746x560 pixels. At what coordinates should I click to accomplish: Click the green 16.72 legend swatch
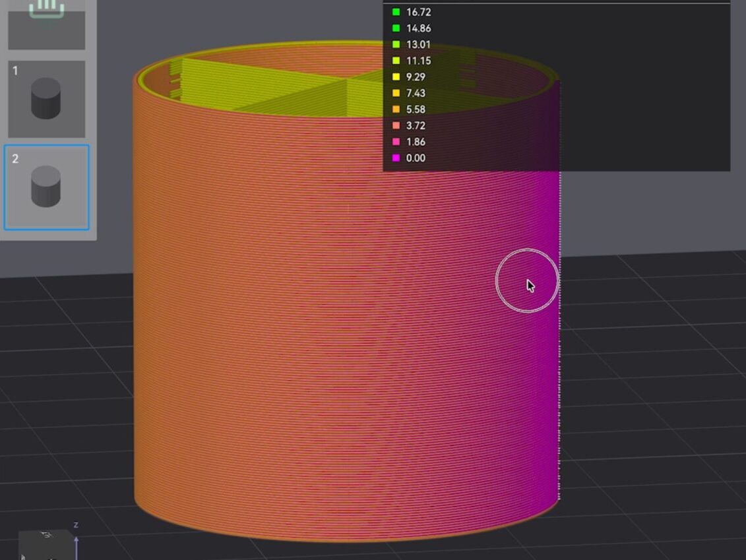(396, 12)
